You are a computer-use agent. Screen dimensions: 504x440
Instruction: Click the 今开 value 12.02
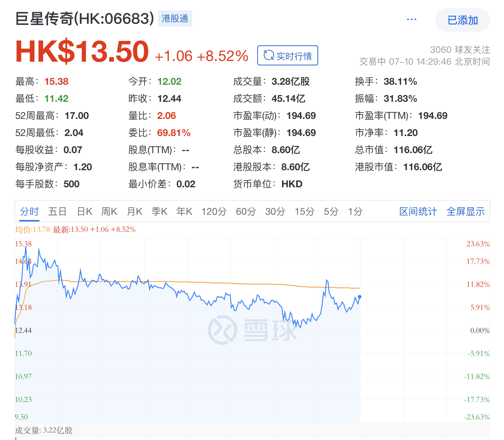(169, 81)
